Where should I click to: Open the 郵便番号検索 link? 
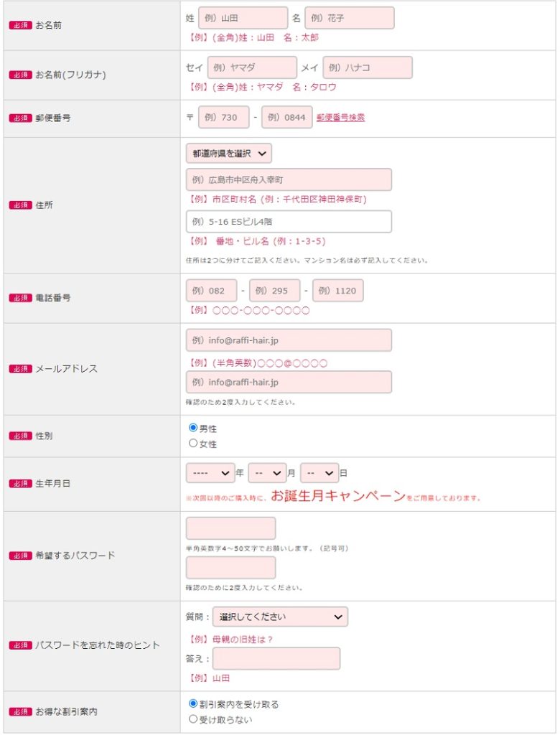(x=340, y=118)
